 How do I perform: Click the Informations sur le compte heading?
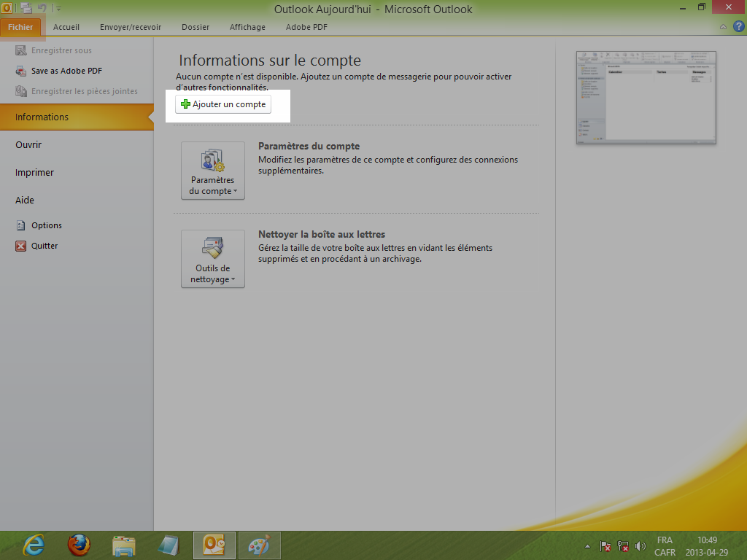click(x=270, y=61)
